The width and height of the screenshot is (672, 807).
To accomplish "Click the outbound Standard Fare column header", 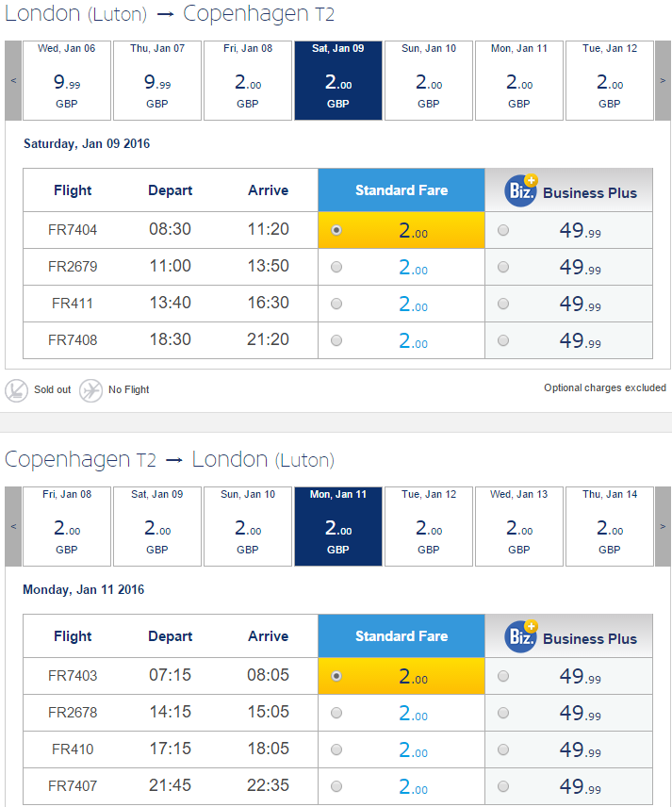I will point(402,189).
